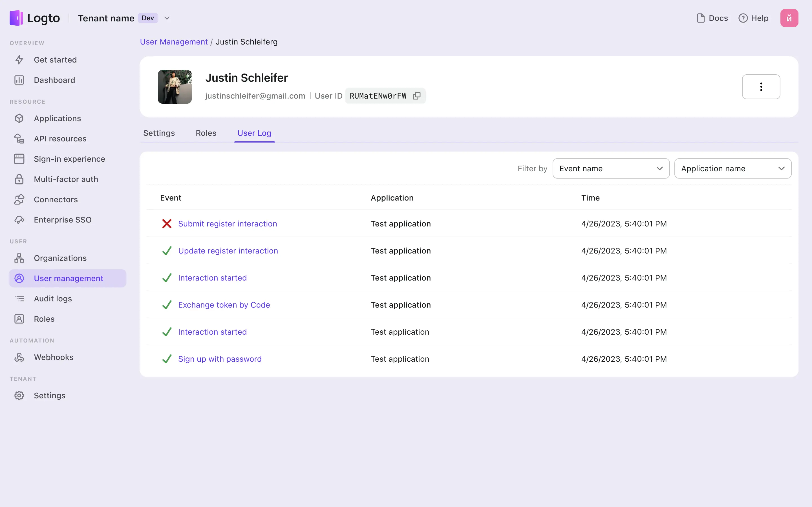
Task: Click the success Exchange token by Code status icon
Action: [x=167, y=305]
